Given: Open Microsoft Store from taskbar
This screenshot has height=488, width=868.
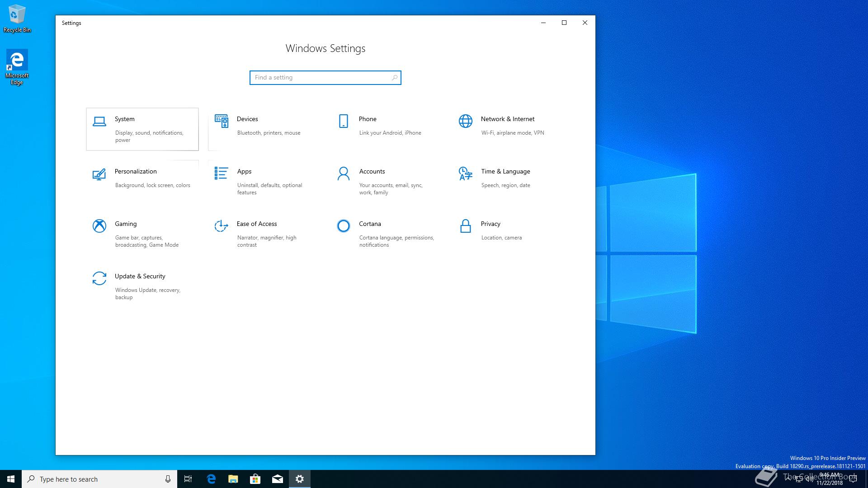Looking at the screenshot, I should (255, 479).
